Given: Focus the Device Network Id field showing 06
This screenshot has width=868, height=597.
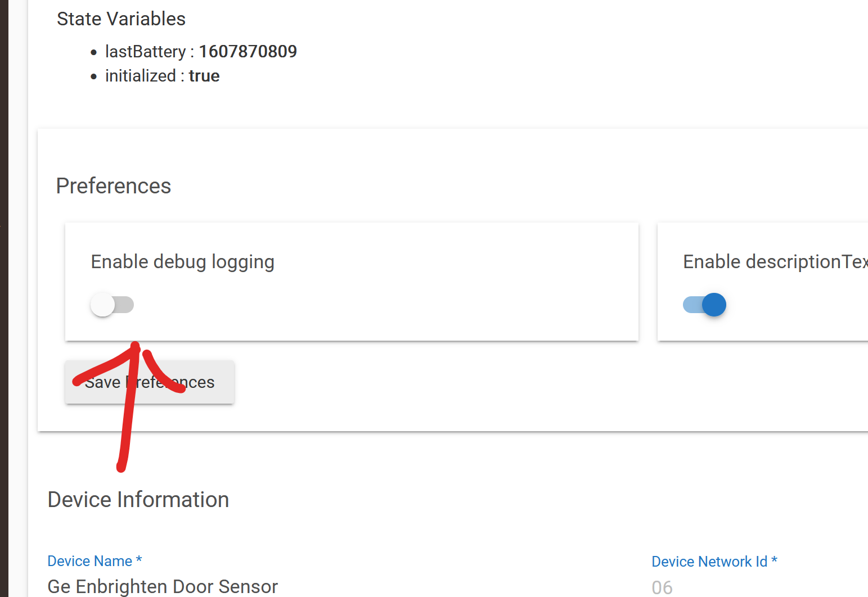Looking at the screenshot, I should 662,587.
